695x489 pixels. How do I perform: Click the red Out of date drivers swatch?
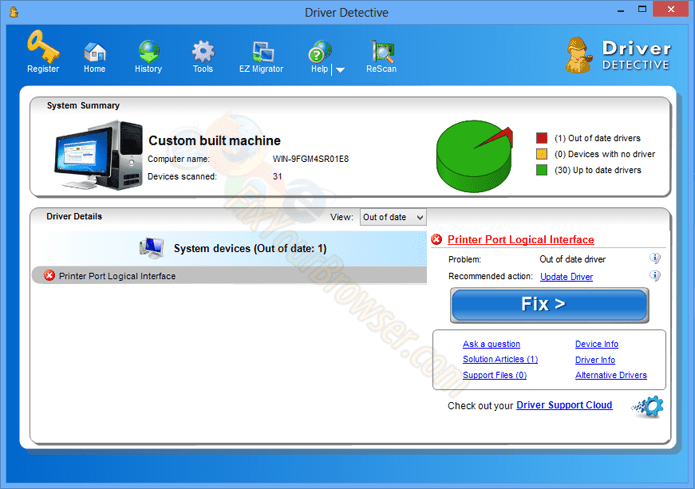541,138
